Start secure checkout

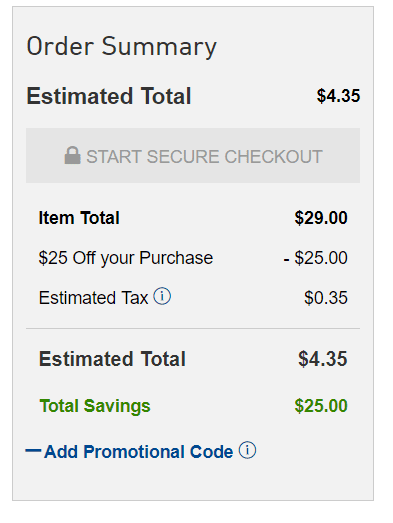(x=193, y=155)
